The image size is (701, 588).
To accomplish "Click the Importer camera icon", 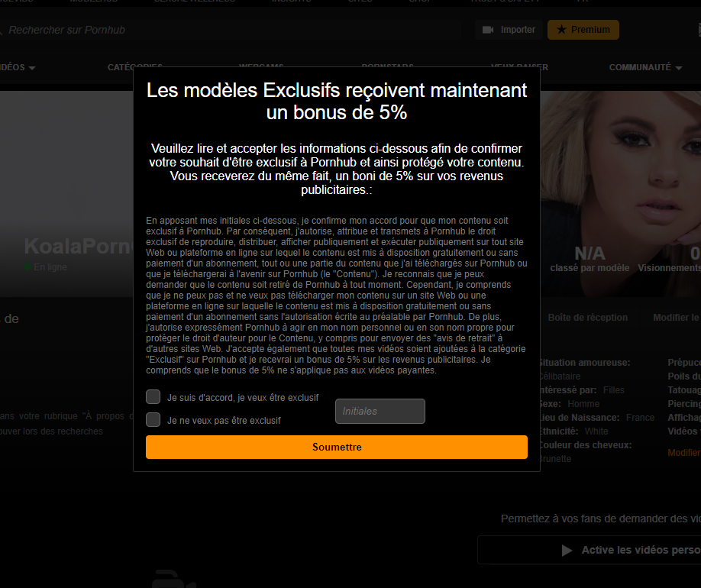I will pos(488,30).
